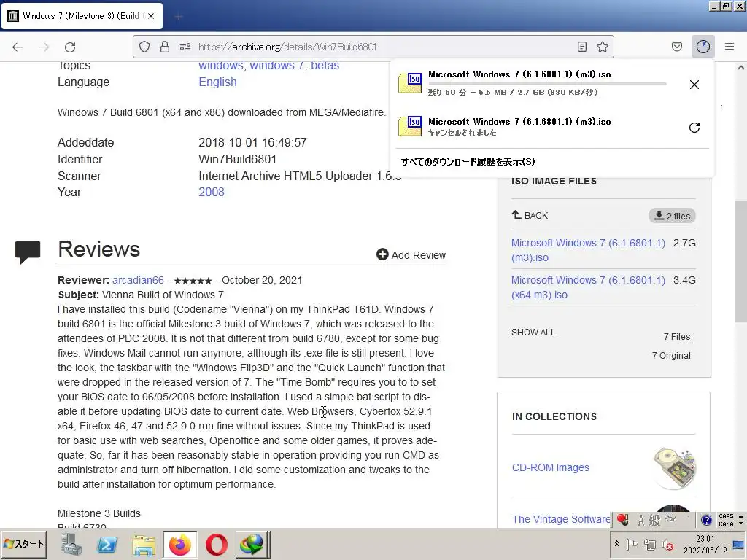Open the 7 Original link
Screen dimensions: 747x560
coord(671,356)
